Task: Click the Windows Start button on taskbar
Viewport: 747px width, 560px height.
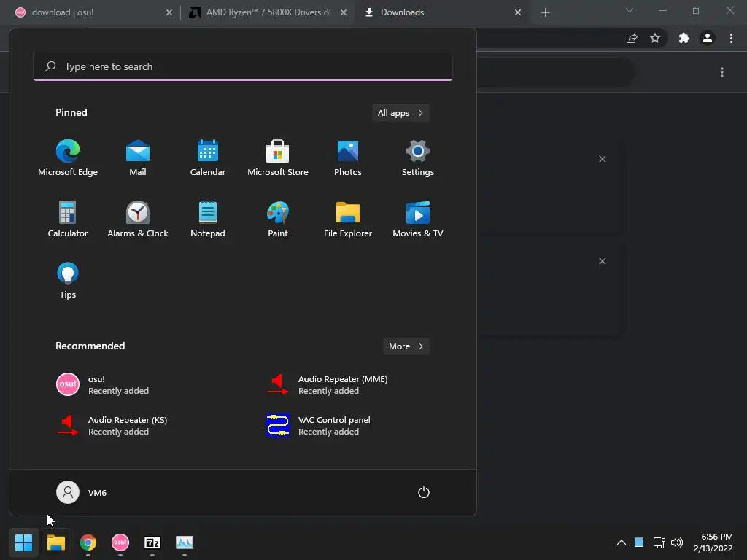Action: (x=23, y=542)
